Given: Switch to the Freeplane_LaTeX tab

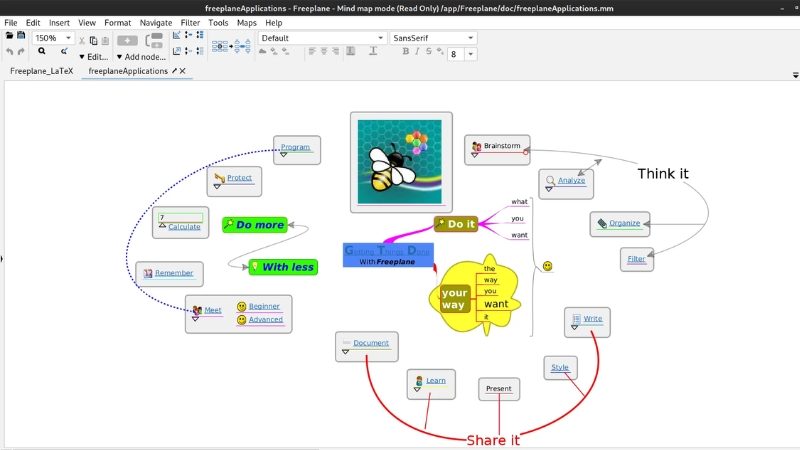Looking at the screenshot, I should pyautogui.click(x=40, y=71).
